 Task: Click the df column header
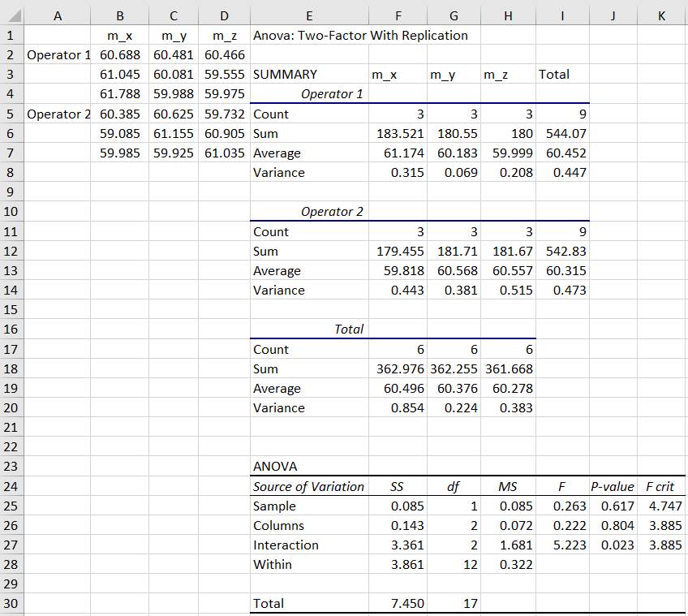point(454,486)
